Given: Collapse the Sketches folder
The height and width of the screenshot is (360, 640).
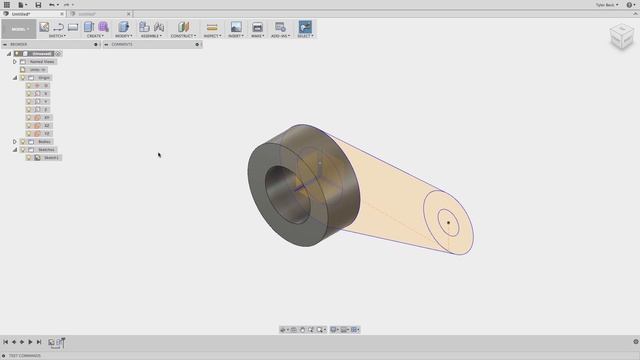Looking at the screenshot, I should 15,150.
